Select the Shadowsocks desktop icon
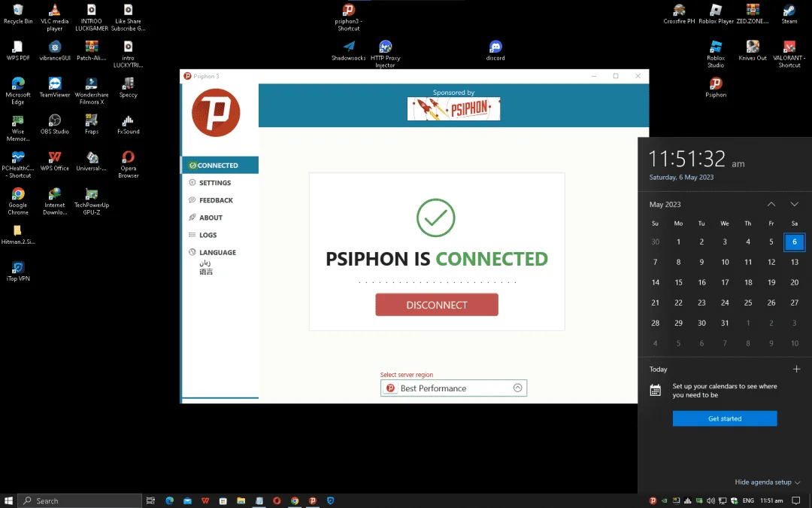The width and height of the screenshot is (812, 508). pos(349,51)
